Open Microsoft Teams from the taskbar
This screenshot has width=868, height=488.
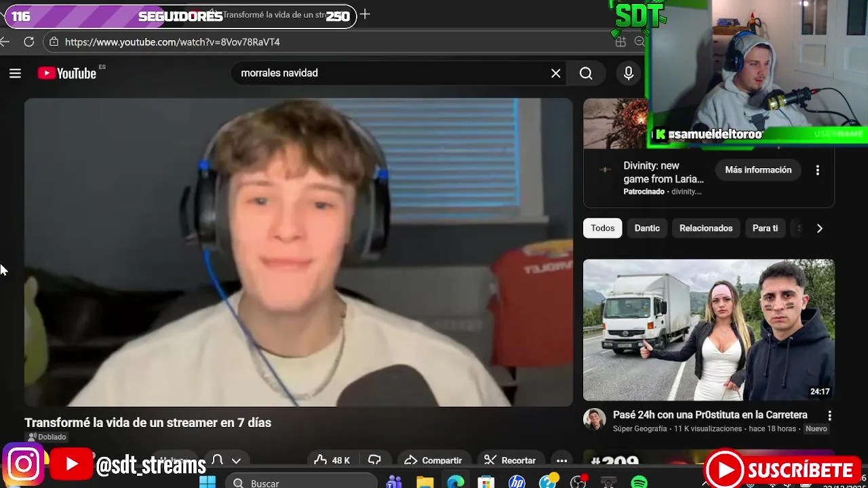[x=394, y=483]
